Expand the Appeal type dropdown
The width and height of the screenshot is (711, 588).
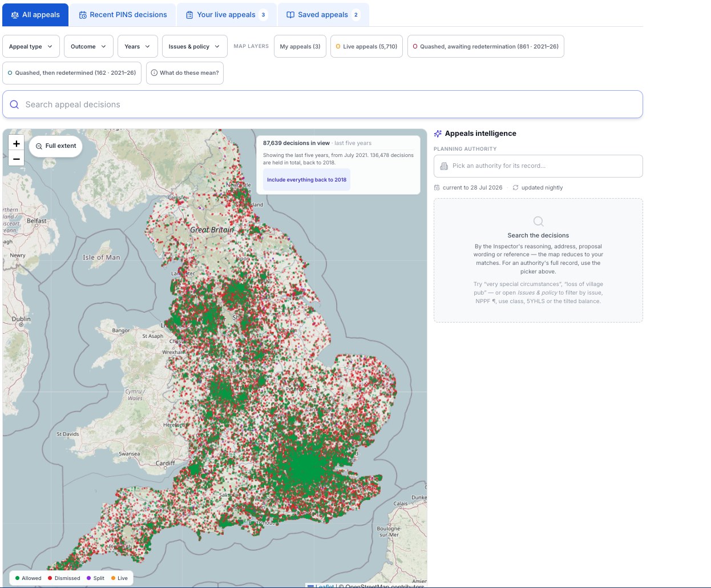point(31,46)
